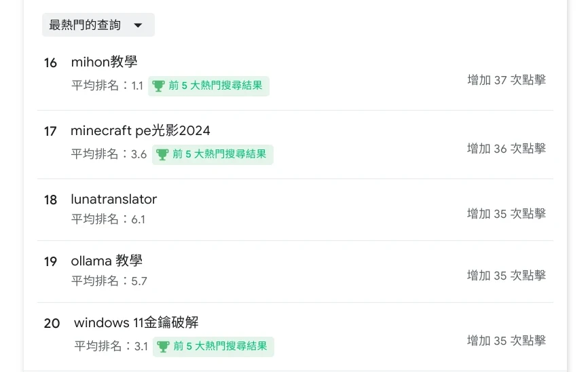Click 增加 37 次點擊 for mihon教學

coord(506,80)
